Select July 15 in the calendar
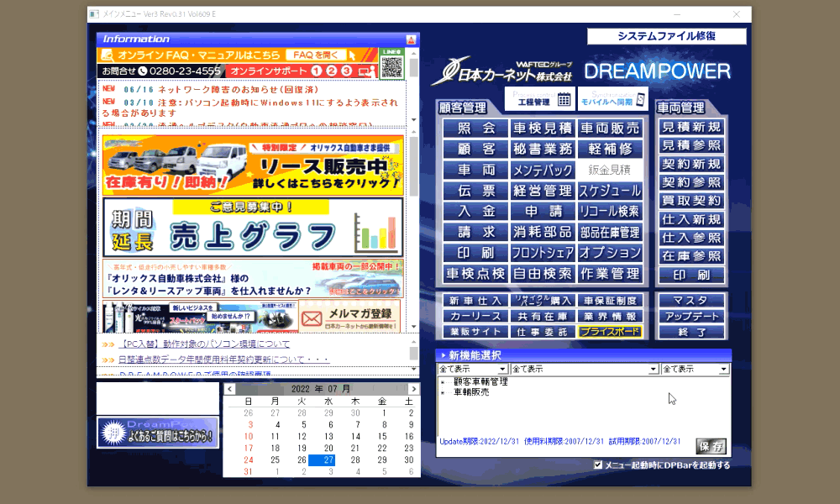 (x=382, y=437)
